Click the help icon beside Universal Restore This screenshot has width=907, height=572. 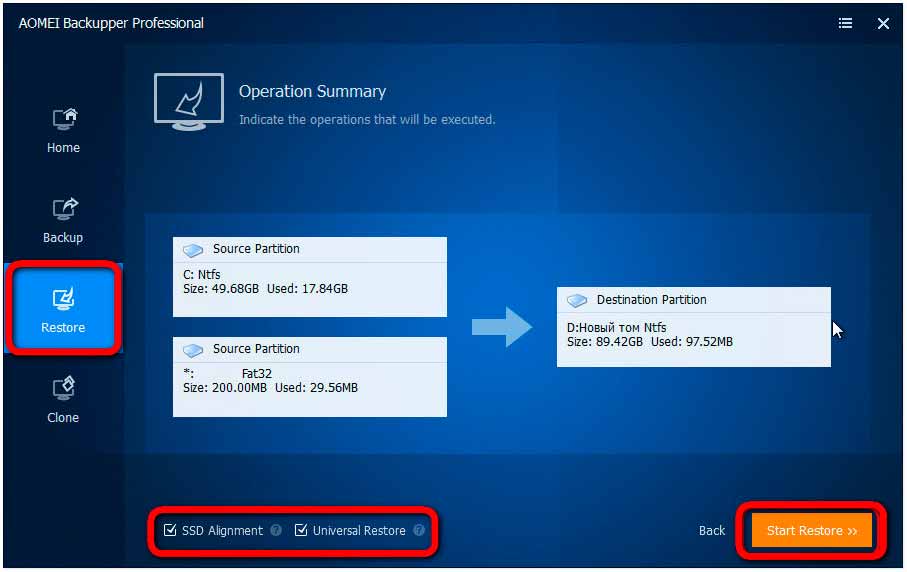pyautogui.click(x=419, y=531)
